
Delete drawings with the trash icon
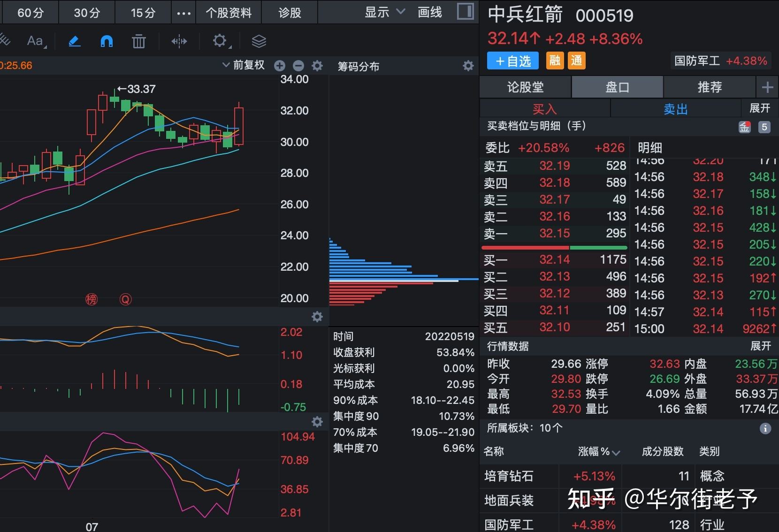pyautogui.click(x=139, y=41)
